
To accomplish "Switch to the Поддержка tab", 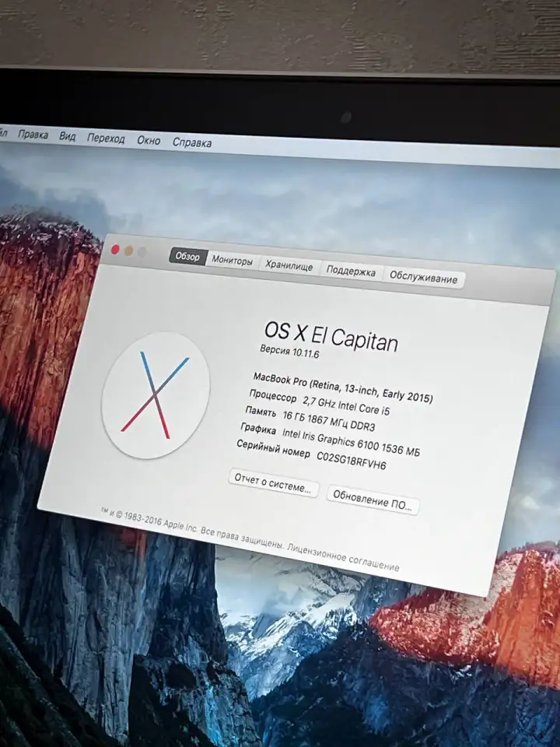I will point(351,272).
